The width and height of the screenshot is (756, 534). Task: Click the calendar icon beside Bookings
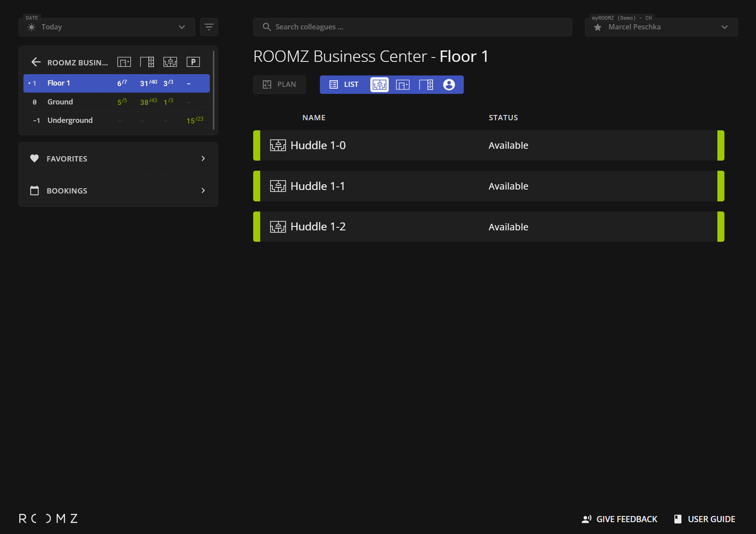click(34, 190)
